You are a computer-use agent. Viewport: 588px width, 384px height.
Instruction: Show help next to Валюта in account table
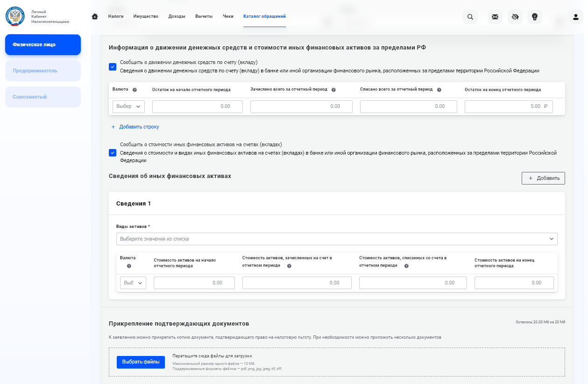[x=135, y=90]
